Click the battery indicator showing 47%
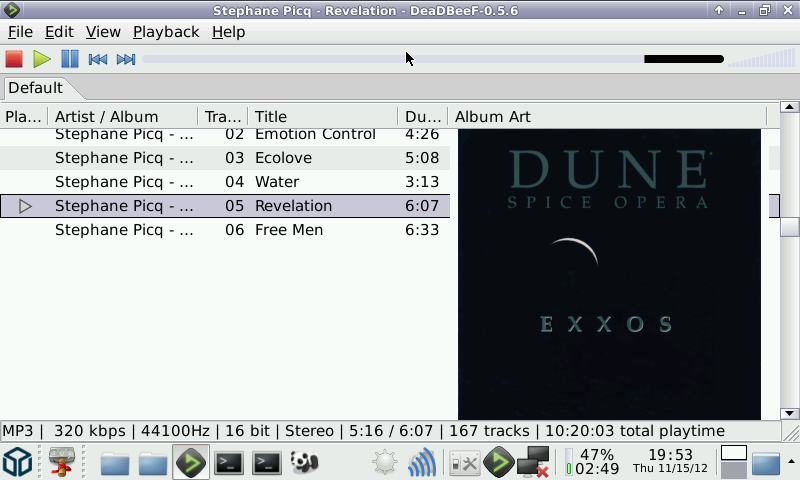The height and width of the screenshot is (480, 800). click(x=592, y=462)
